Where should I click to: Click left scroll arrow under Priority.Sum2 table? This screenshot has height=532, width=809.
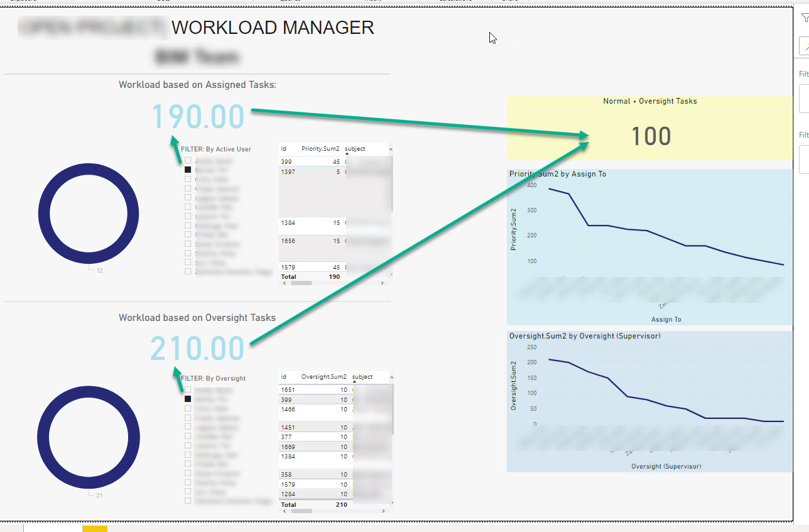tap(284, 283)
